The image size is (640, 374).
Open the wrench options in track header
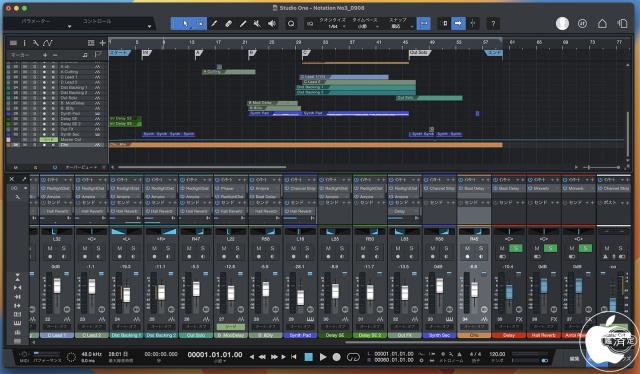pos(36,43)
